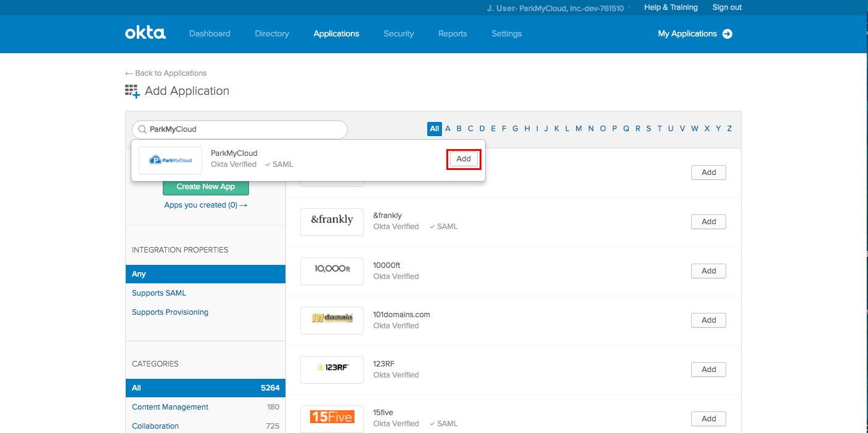Filter by Collaboration category
The width and height of the screenshot is (868, 433).
pos(155,426)
